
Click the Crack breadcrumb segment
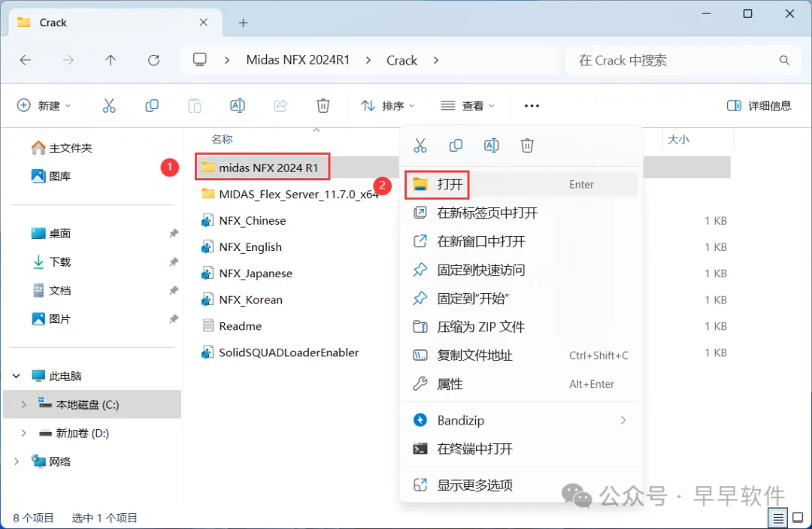pyautogui.click(x=401, y=60)
